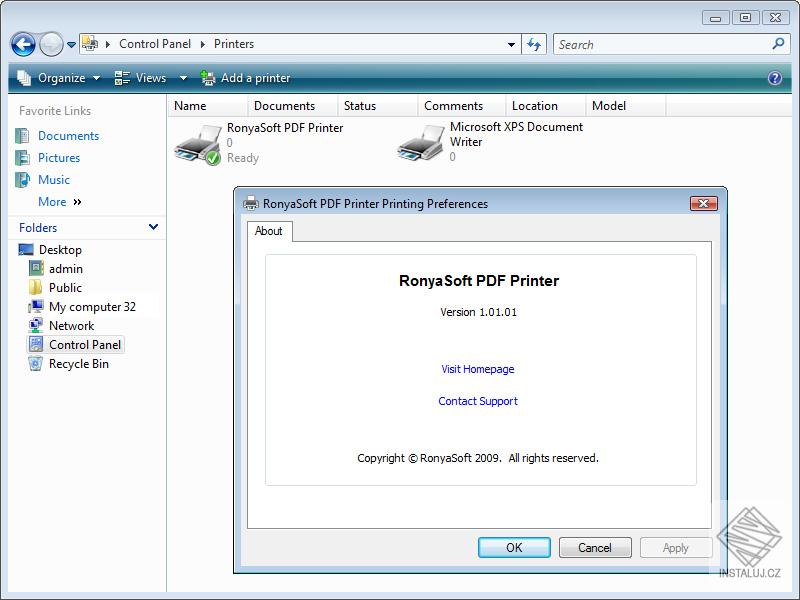The image size is (800, 600).
Task: Click the RonyaSoft PDF Printer name label
Action: [285, 128]
